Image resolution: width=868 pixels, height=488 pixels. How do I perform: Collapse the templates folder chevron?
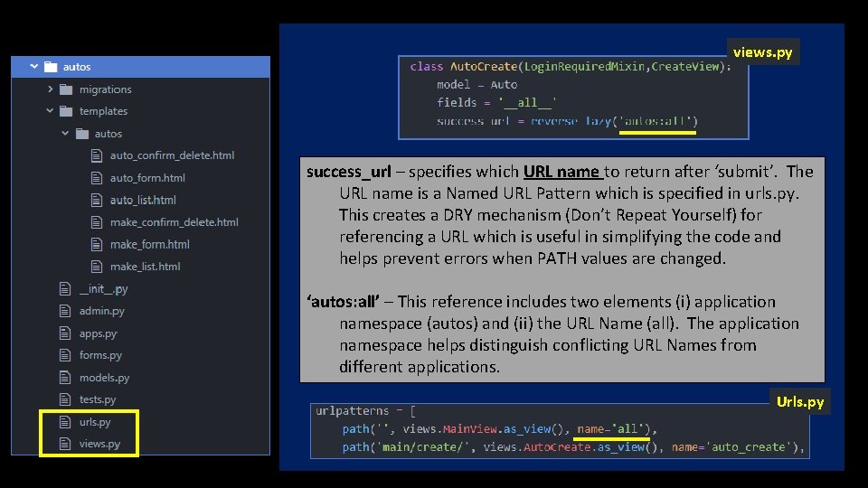(50, 110)
